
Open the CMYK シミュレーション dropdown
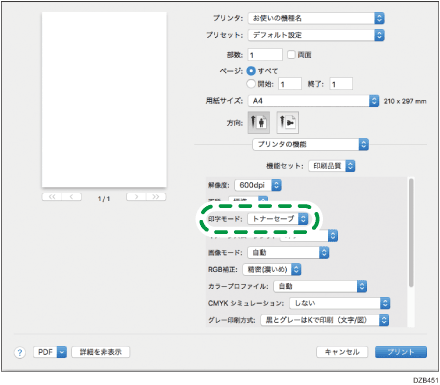339,303
